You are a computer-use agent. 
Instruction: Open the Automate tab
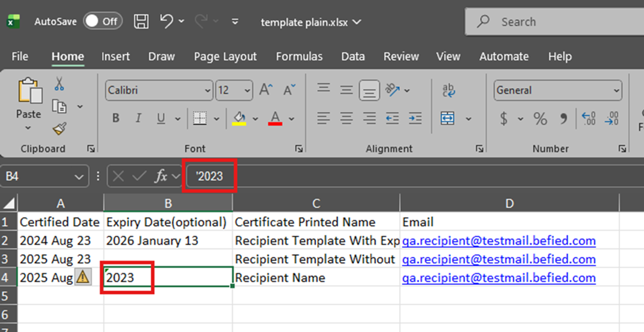coord(504,56)
